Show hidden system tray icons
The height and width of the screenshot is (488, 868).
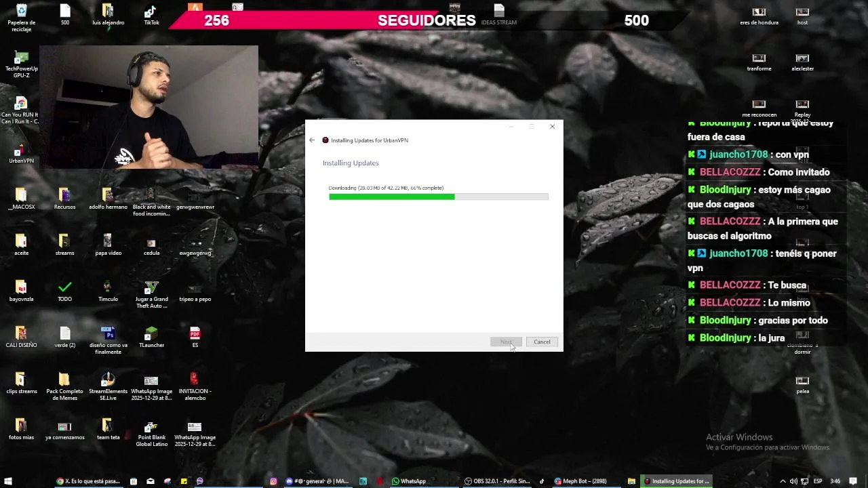(x=783, y=481)
